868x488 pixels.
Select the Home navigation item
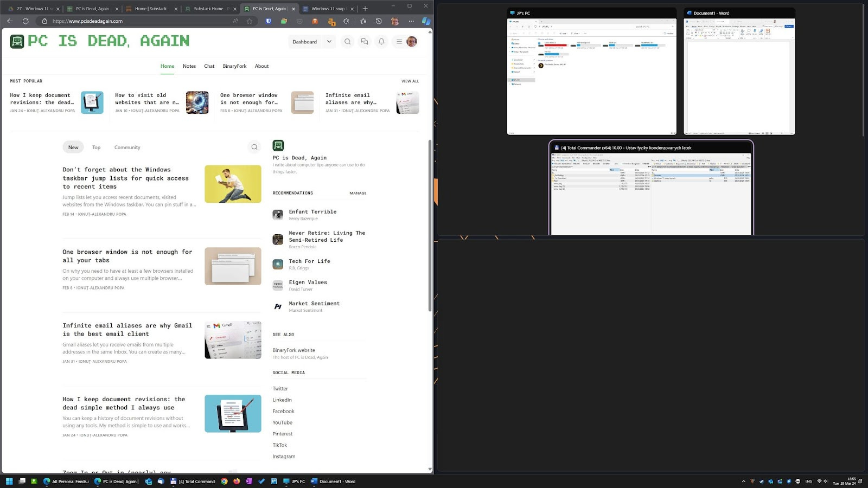[x=167, y=66]
